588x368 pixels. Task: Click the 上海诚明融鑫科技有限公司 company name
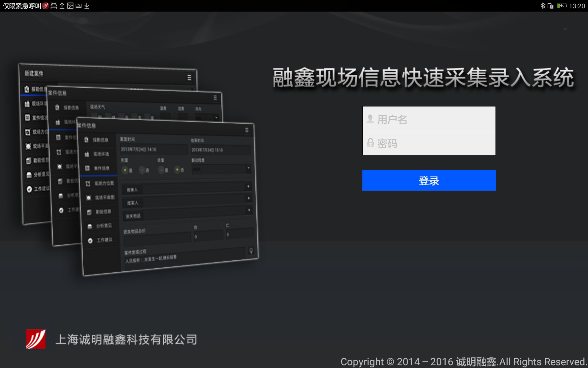pyautogui.click(x=126, y=339)
